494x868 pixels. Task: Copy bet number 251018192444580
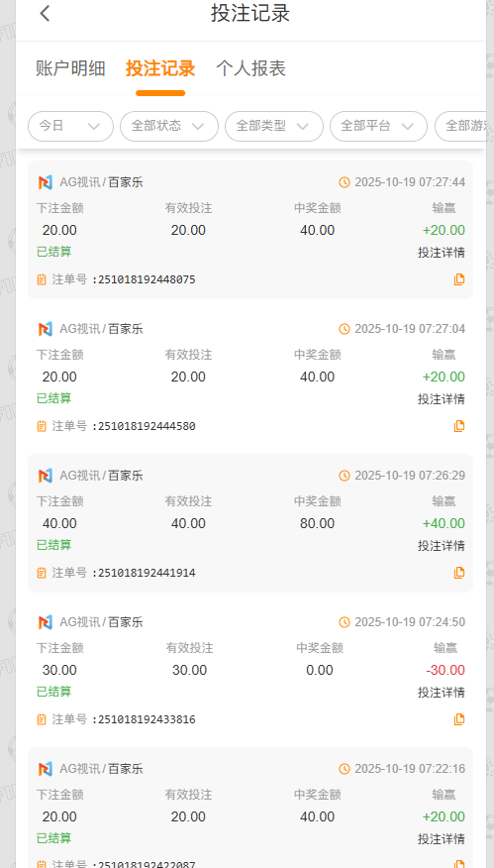pos(459,426)
